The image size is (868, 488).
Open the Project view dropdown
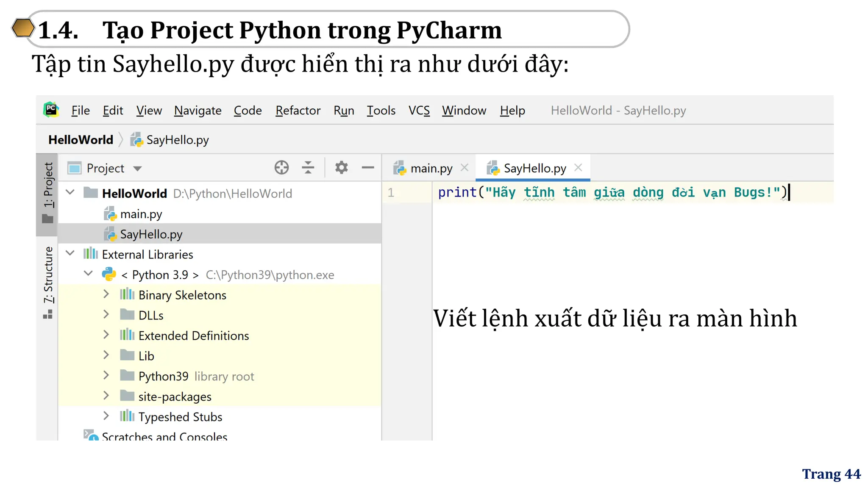(x=137, y=169)
